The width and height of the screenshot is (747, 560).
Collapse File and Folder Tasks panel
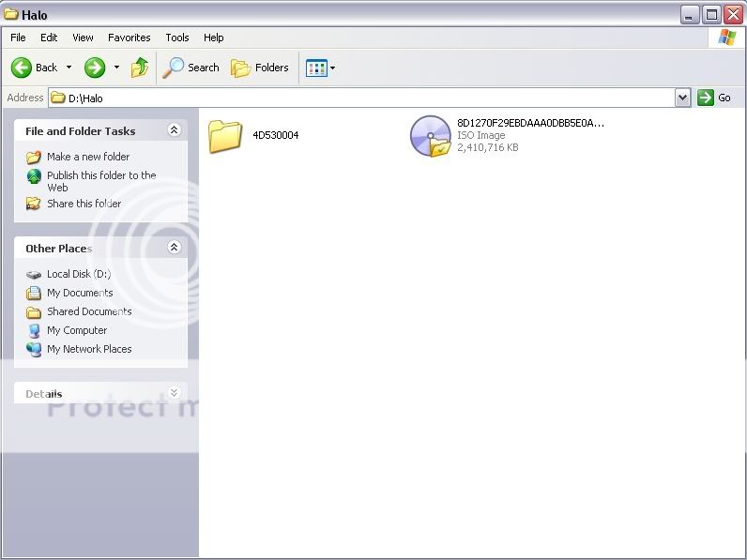pos(174,130)
